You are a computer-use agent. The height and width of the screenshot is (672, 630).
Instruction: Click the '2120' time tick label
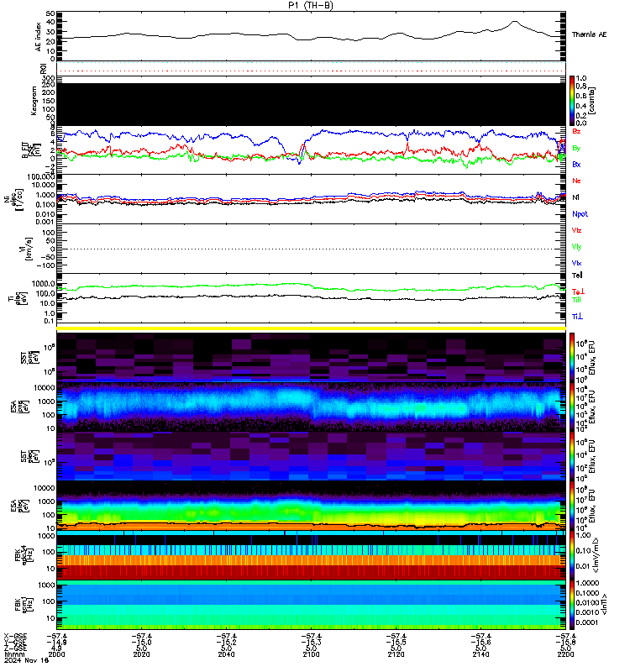pos(396,654)
